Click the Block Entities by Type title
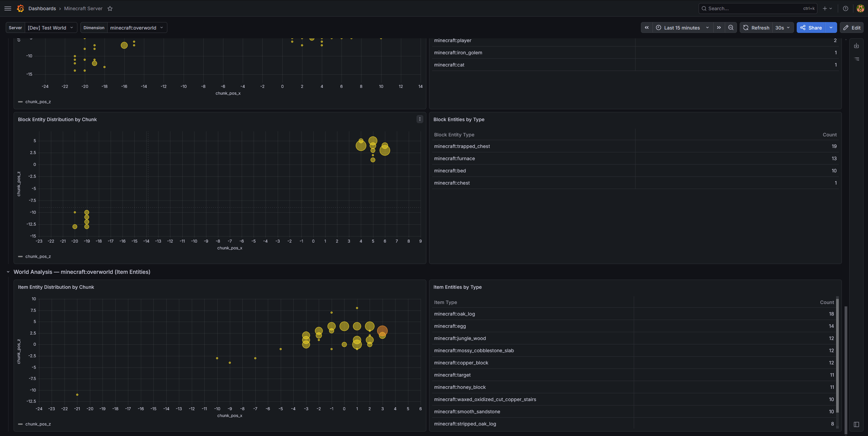Screen dimensions: 868x436 tap(459, 119)
